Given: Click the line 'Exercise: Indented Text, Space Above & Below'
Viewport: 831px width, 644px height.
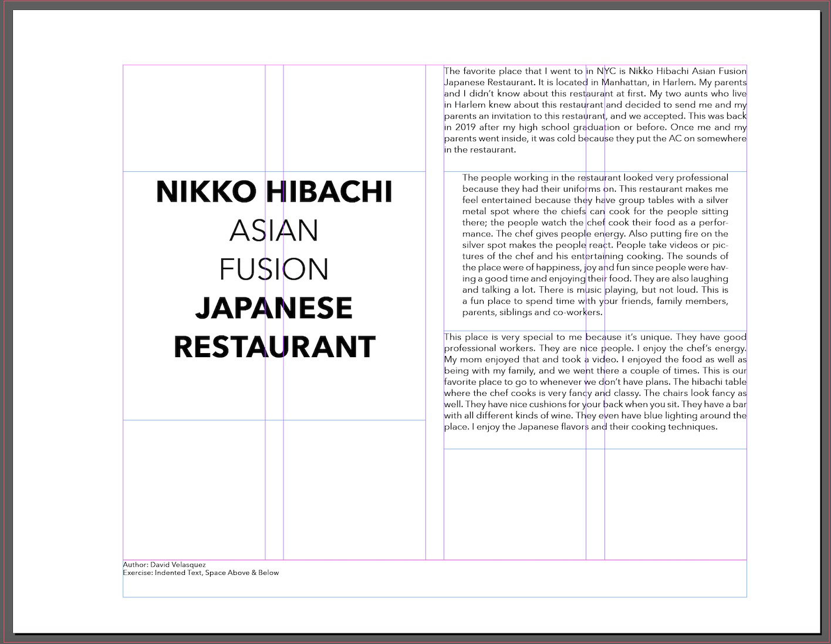Looking at the screenshot, I should tap(201, 573).
